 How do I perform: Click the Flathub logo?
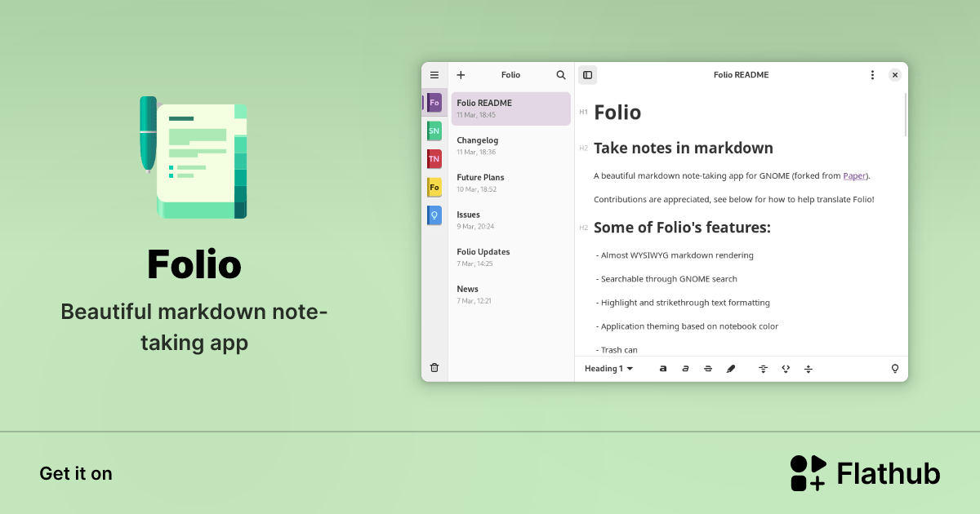pyautogui.click(x=865, y=473)
